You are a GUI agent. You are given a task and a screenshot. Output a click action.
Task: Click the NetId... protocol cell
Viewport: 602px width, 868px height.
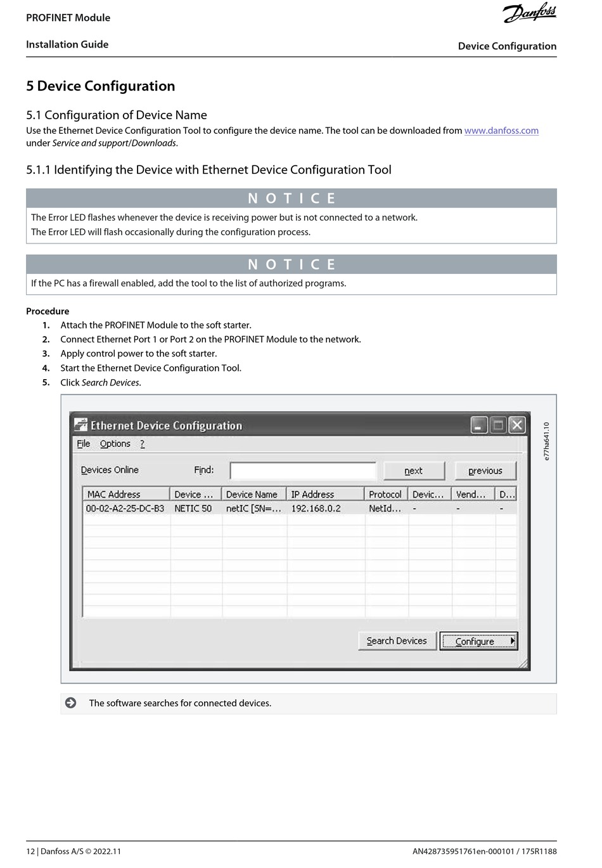click(385, 508)
